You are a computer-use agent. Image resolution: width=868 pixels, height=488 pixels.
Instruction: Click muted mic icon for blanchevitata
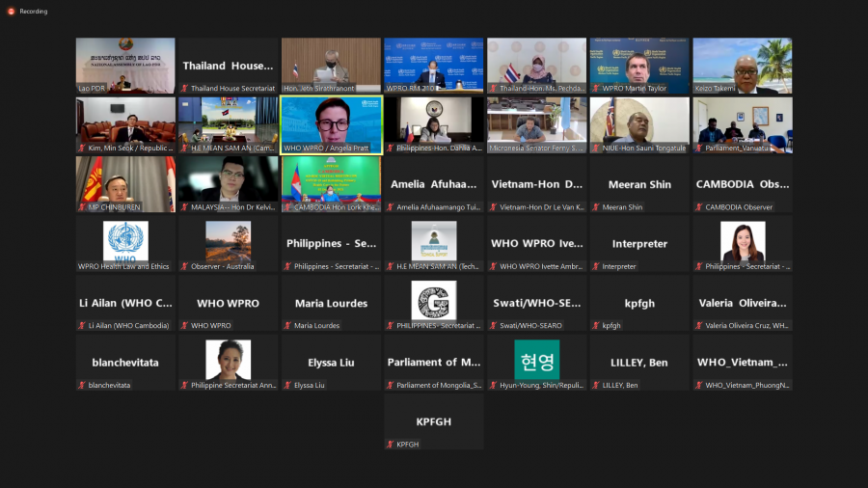(x=82, y=385)
